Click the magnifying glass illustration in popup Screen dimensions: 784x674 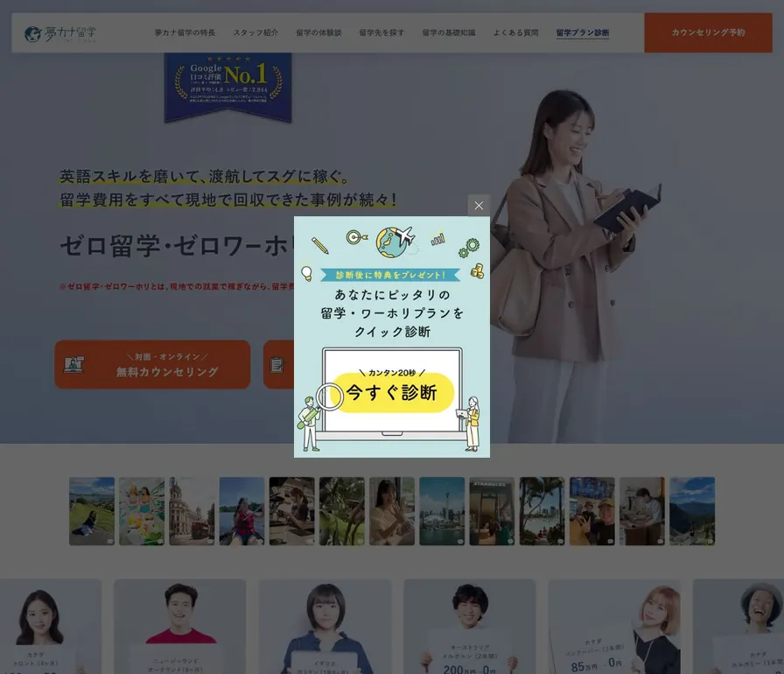pos(329,397)
